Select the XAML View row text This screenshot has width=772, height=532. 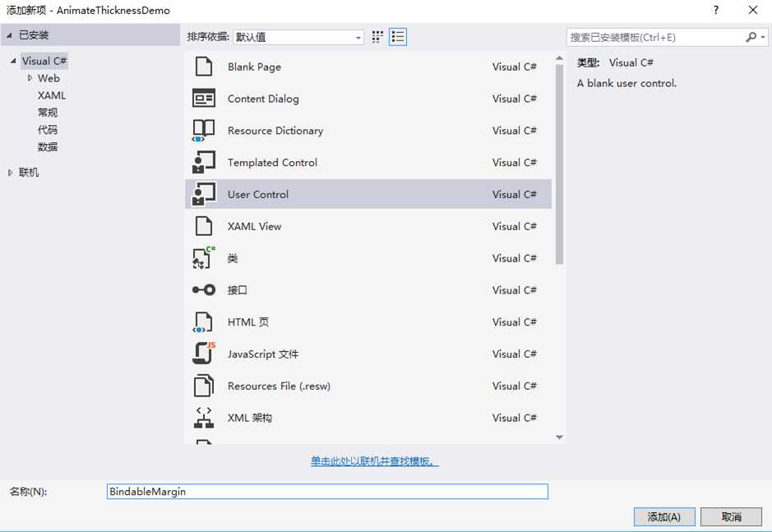click(254, 226)
